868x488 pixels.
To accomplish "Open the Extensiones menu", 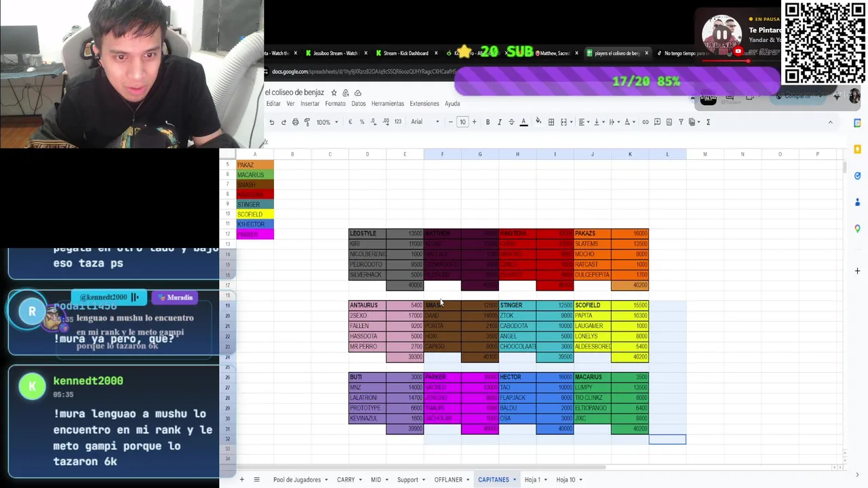I will [x=425, y=104].
